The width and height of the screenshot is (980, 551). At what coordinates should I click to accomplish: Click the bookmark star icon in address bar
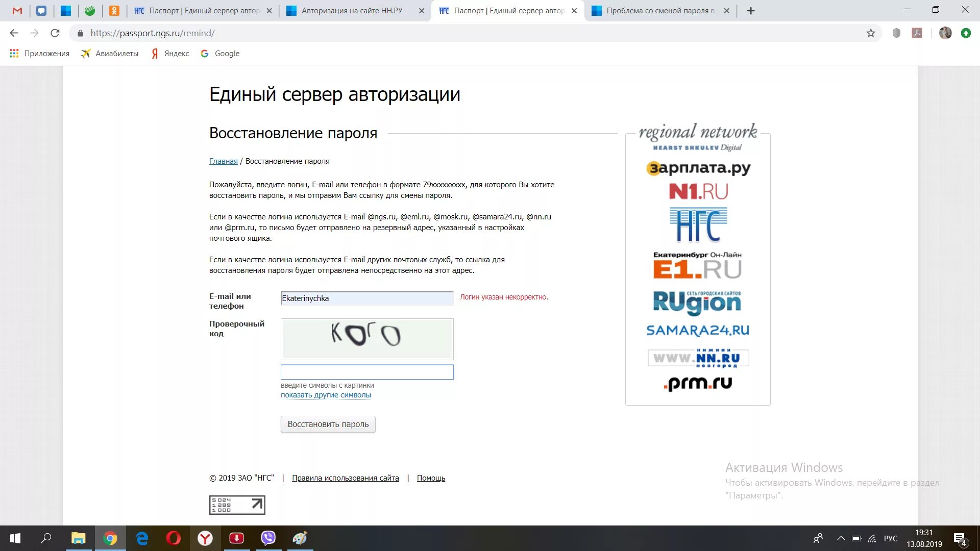tap(871, 33)
